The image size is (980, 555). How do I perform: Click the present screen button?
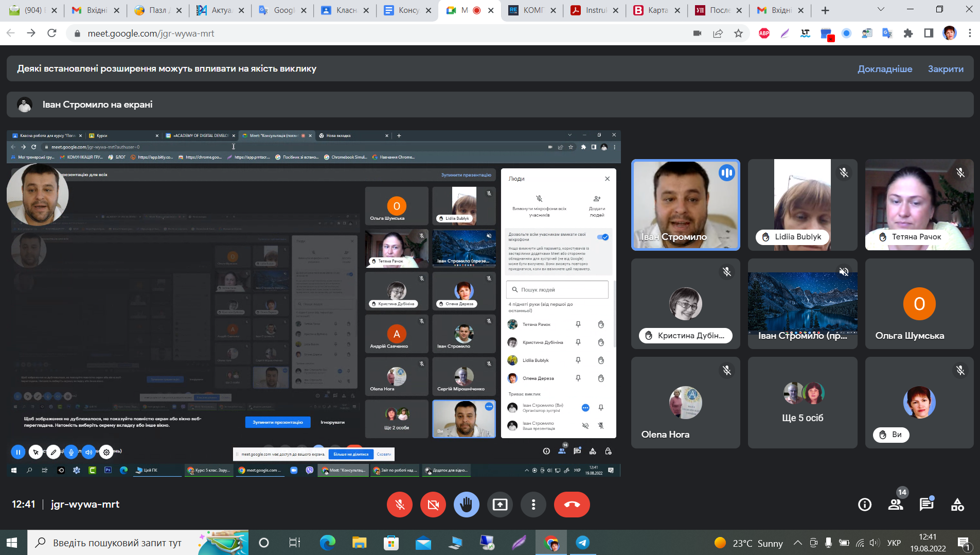click(500, 505)
